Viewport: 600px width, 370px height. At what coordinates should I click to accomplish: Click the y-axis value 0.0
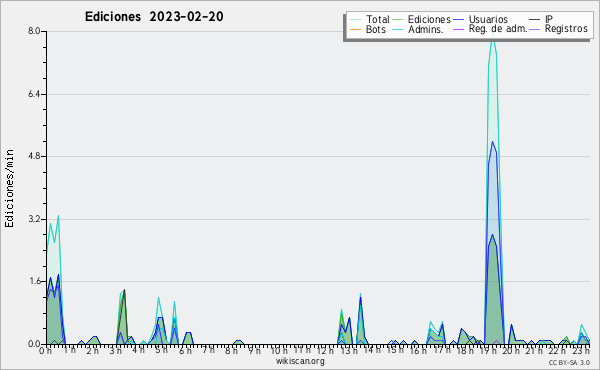[34, 344]
